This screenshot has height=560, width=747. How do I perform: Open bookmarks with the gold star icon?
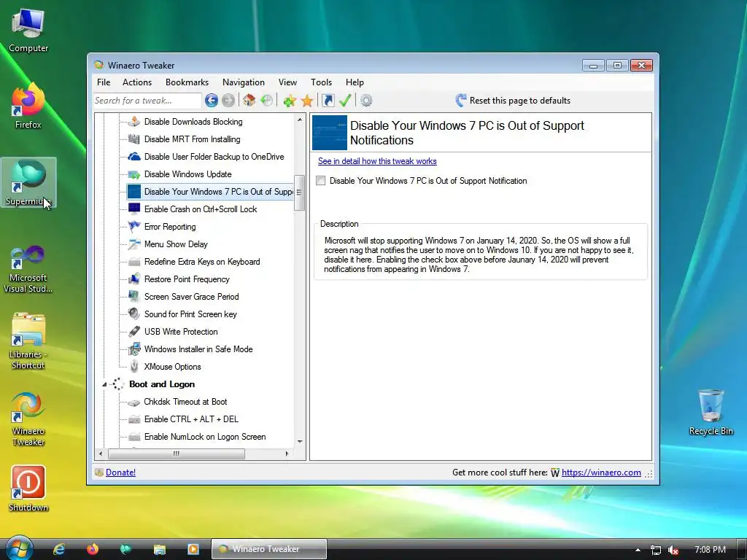pyautogui.click(x=307, y=101)
